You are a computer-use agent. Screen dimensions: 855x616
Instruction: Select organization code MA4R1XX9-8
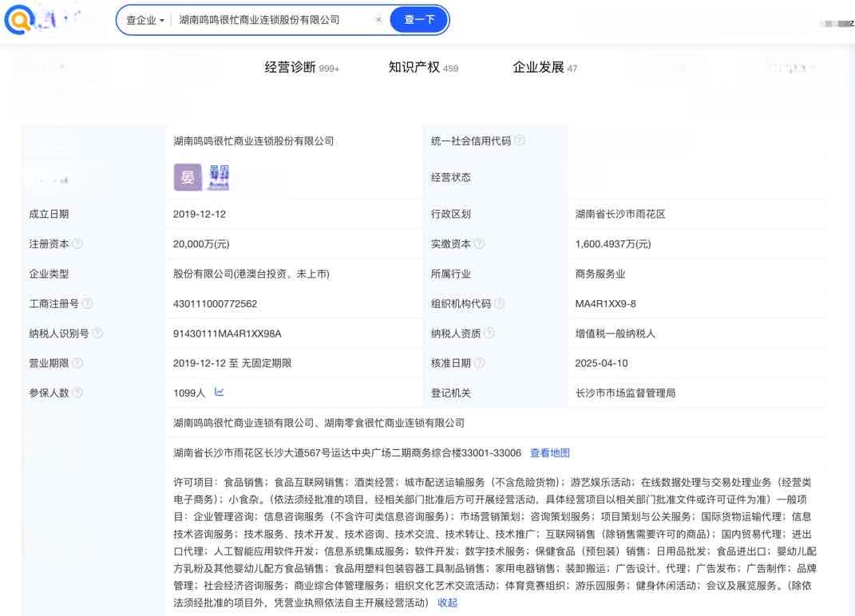pyautogui.click(x=605, y=304)
